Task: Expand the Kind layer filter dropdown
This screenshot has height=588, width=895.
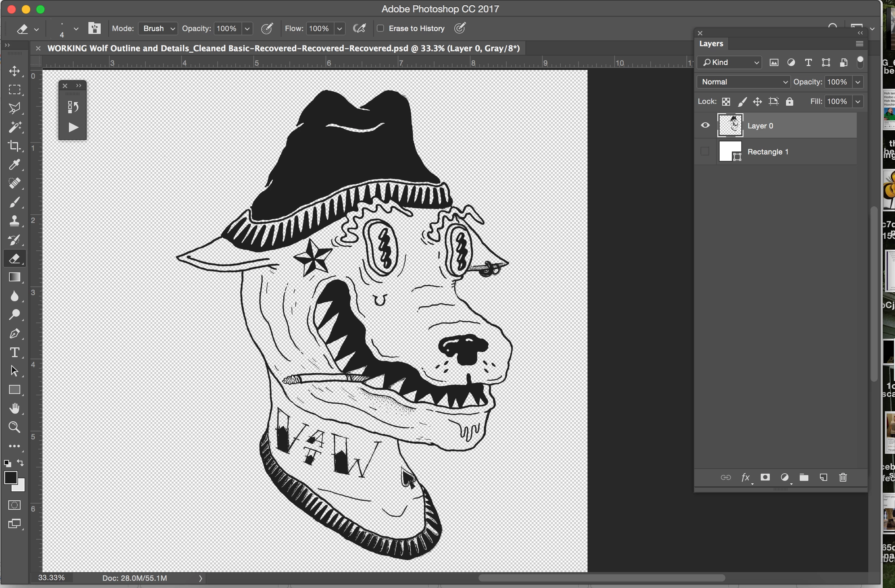Action: tap(730, 62)
